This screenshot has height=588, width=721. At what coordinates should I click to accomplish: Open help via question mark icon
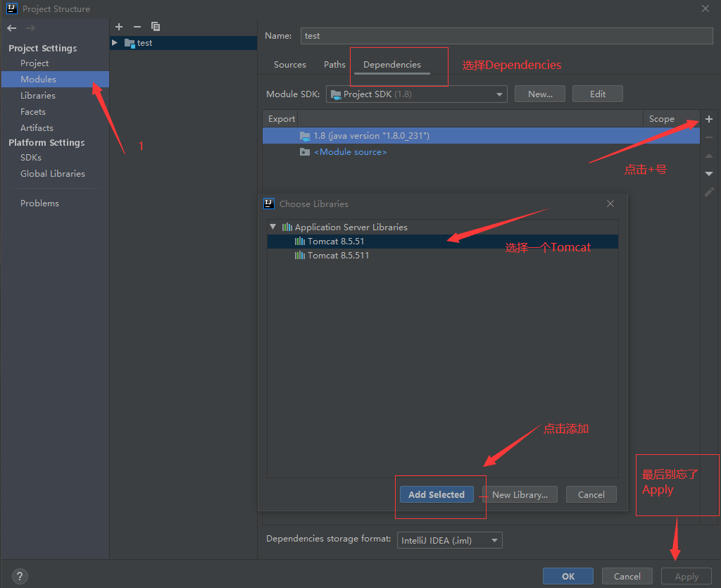pyautogui.click(x=20, y=576)
